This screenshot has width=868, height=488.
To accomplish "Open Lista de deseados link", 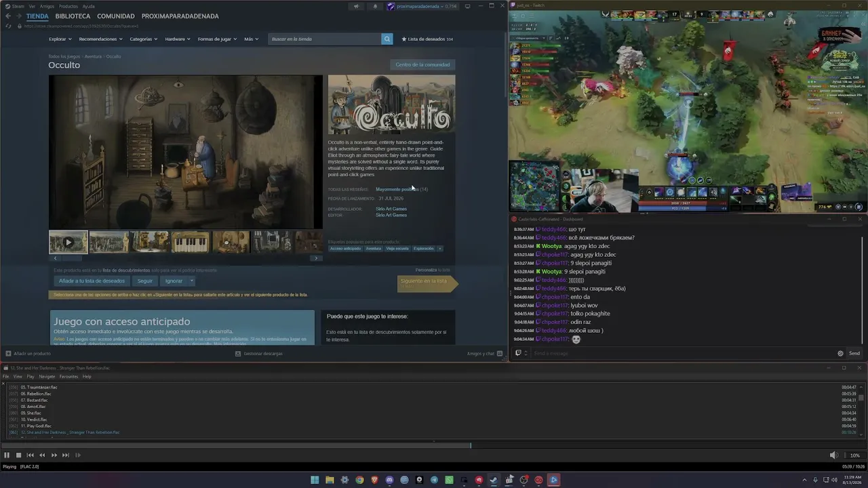I will pyautogui.click(x=427, y=39).
